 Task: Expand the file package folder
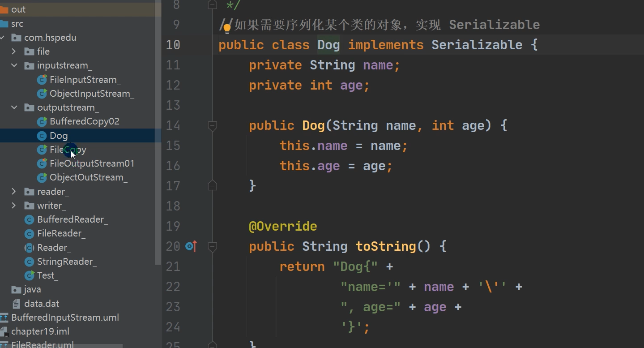pos(14,52)
